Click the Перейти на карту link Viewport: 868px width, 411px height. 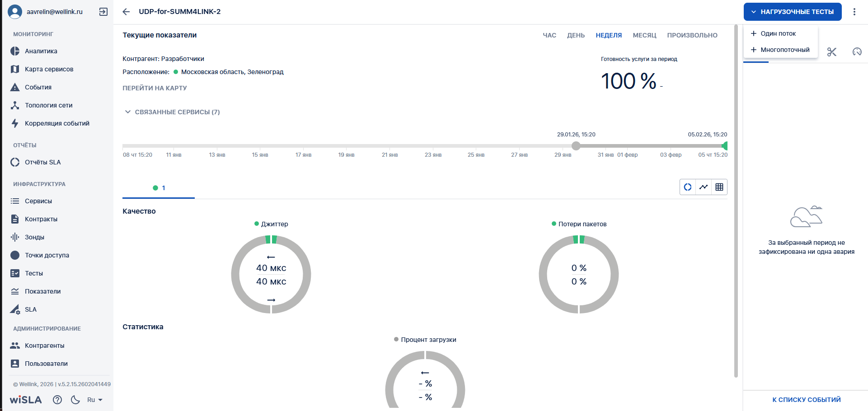(x=155, y=88)
